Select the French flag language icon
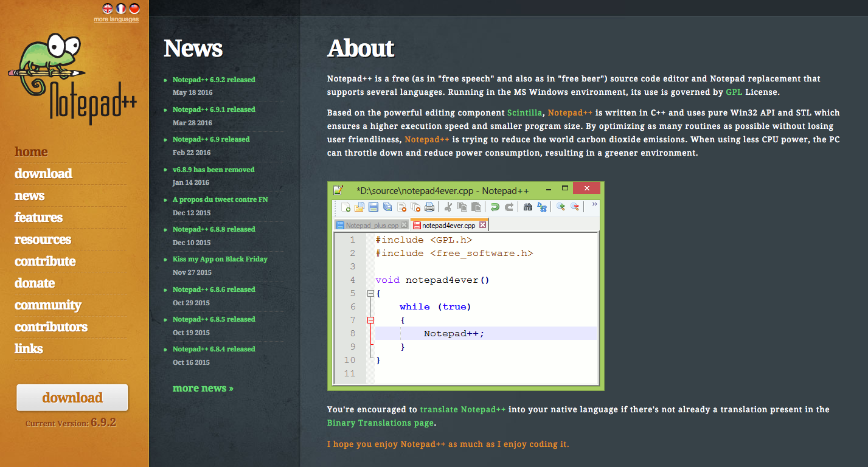This screenshot has width=868, height=467. [121, 9]
